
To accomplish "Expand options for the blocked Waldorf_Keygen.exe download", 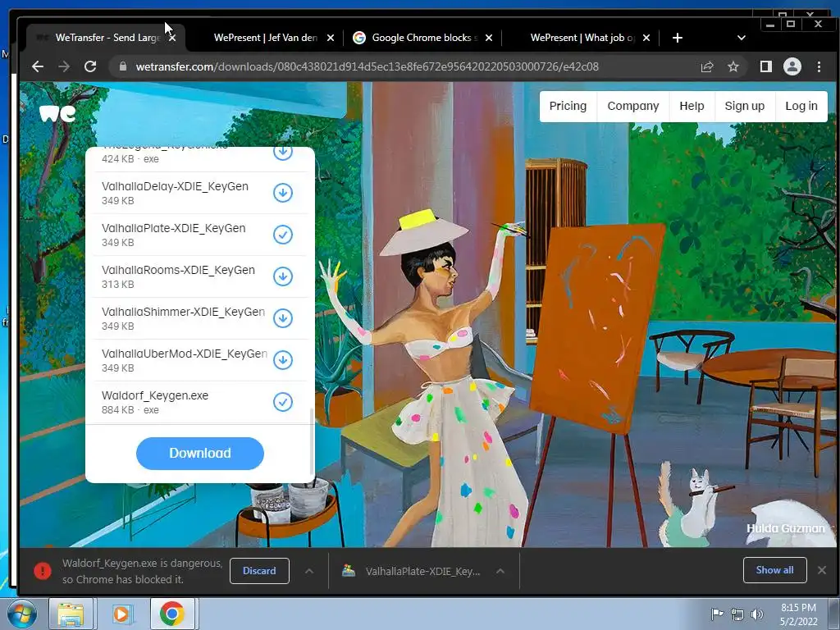I will click(x=309, y=571).
